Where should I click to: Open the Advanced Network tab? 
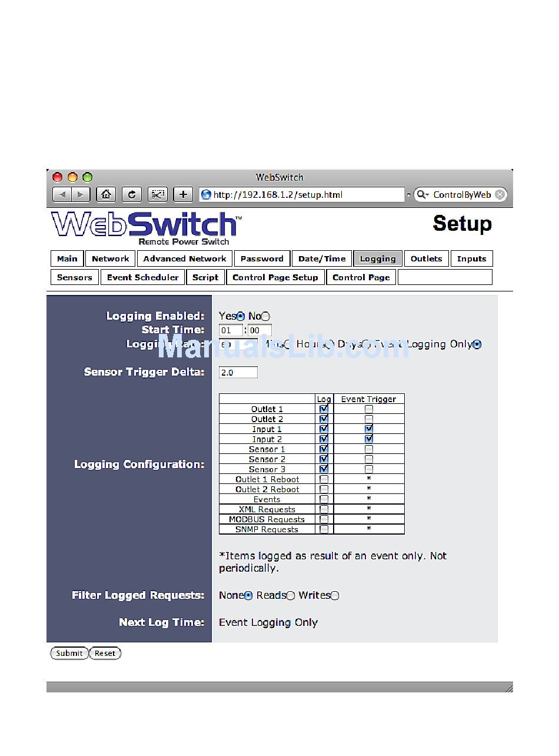click(x=185, y=258)
